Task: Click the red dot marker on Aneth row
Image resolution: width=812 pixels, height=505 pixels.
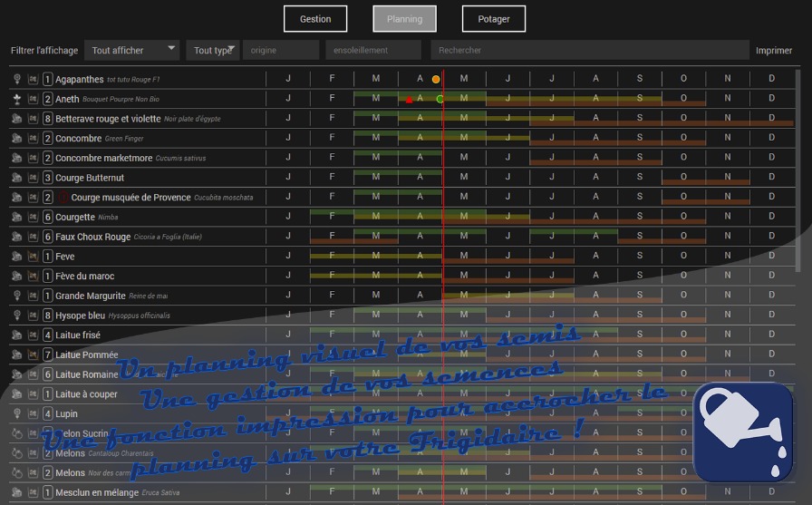Action: pos(410,100)
